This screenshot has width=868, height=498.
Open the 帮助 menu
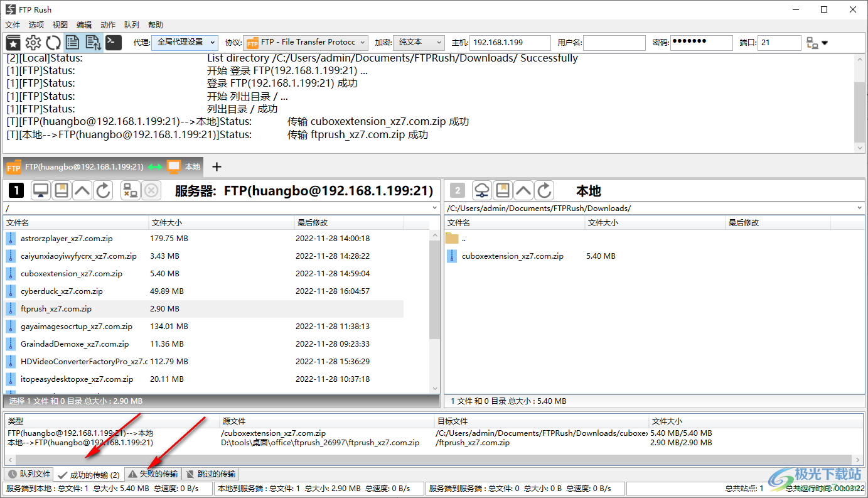pyautogui.click(x=156, y=25)
